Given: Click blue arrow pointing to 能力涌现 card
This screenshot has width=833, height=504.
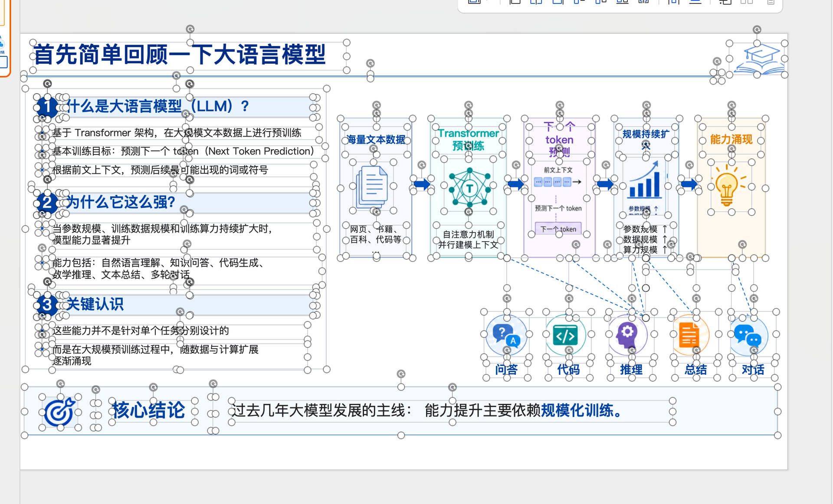Looking at the screenshot, I should [x=689, y=184].
